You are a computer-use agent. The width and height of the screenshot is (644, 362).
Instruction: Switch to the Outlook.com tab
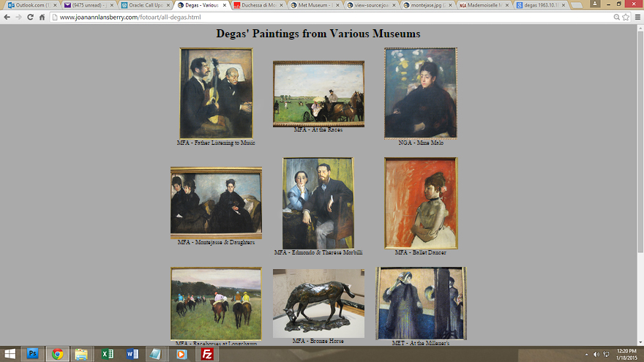point(31,5)
